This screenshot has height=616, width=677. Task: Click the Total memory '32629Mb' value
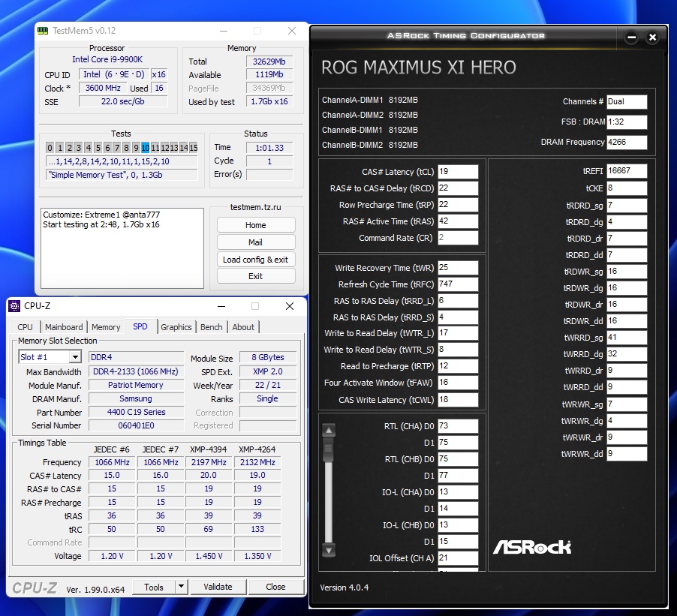(269, 62)
